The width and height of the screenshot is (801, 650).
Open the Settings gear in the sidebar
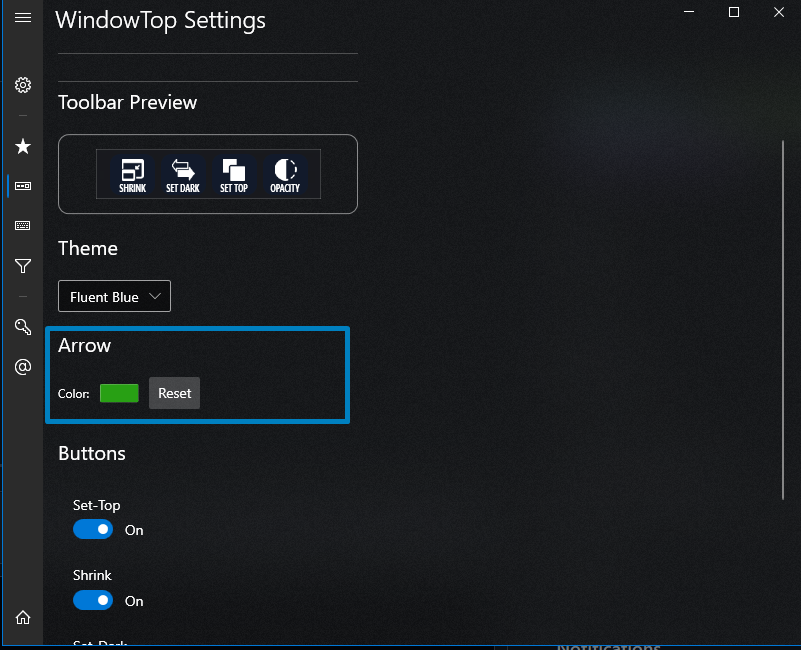[23, 85]
